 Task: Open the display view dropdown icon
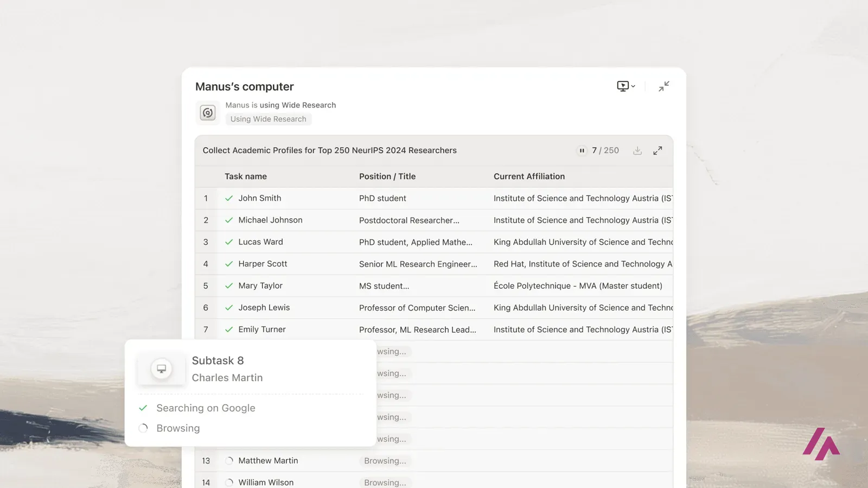626,86
